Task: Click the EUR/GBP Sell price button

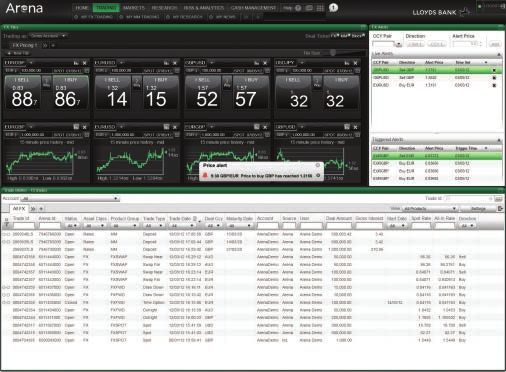Action: tap(22, 92)
